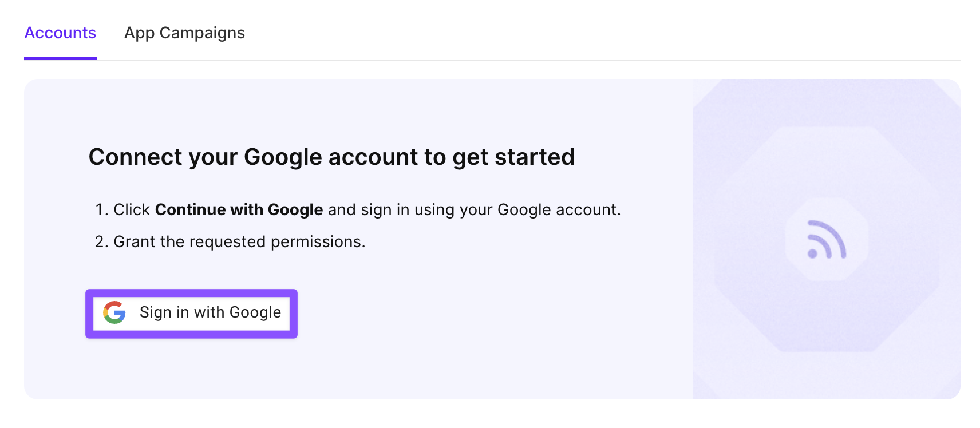
Task: Switch to the App Campaigns tab
Action: click(x=184, y=33)
